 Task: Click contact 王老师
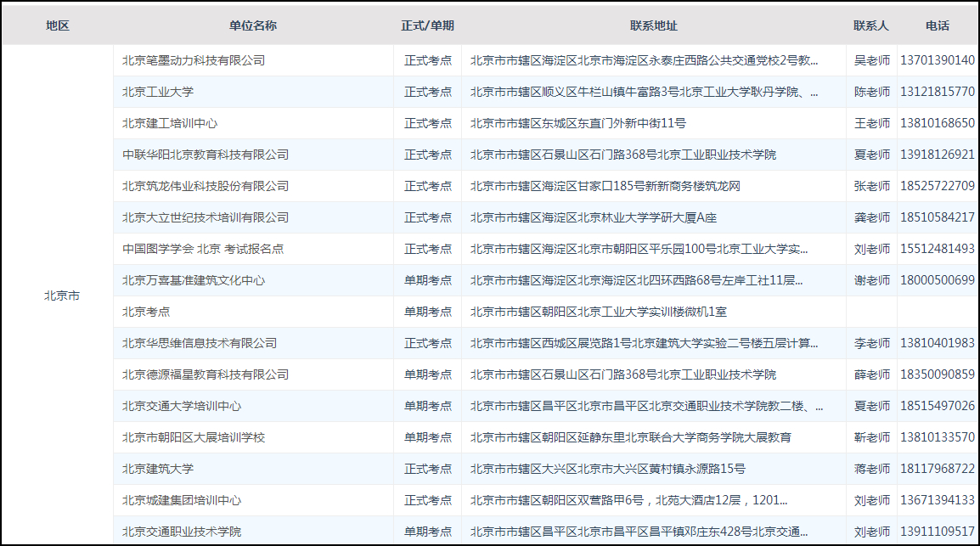(872, 123)
